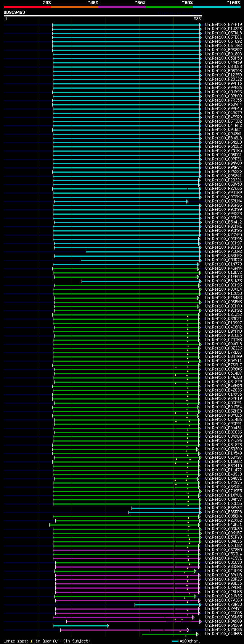The image size is (244, 644).
Task: Select hit label UniRef100_P26320
Action: (x=223, y=172)
